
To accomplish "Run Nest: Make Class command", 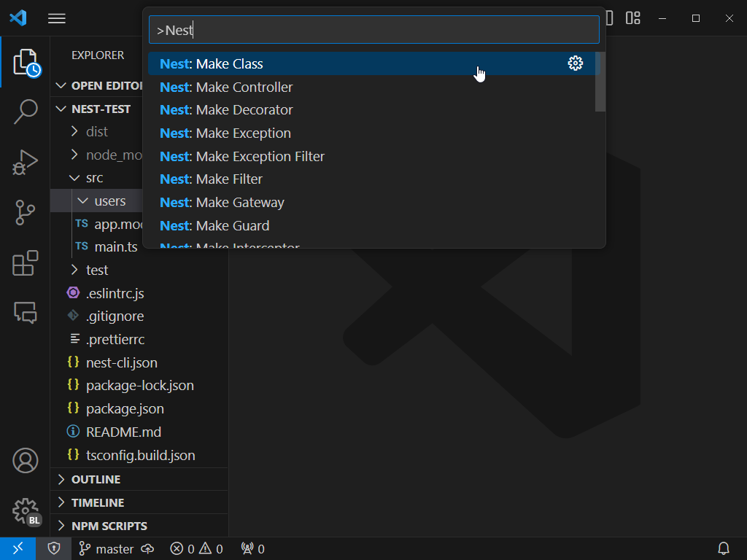I will [x=371, y=64].
